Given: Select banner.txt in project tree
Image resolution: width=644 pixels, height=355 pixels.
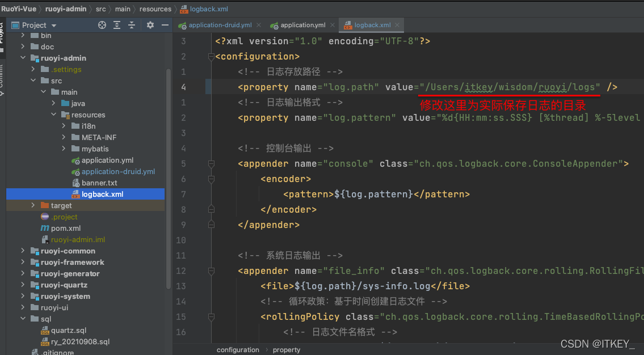Looking at the screenshot, I should [99, 183].
